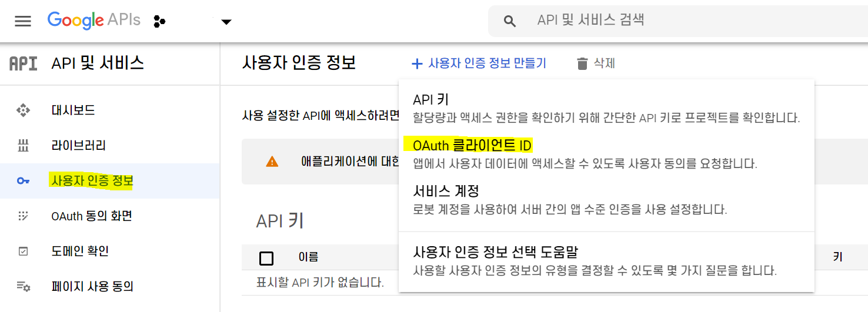Viewport: 868px width, 312px height.
Task: Click the 페이지 사용 동의 icon
Action: point(23,287)
